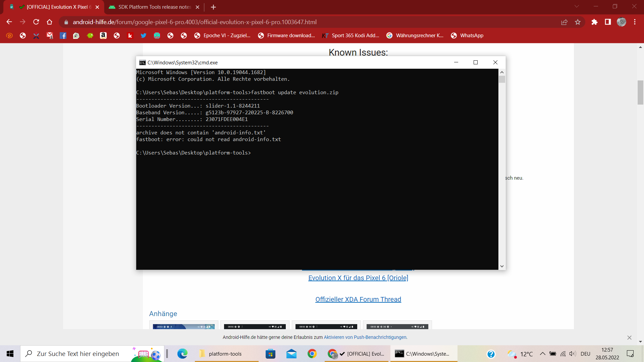Close the SDK Platform Tools tab
Image resolution: width=644 pixels, height=362 pixels.
pos(198,7)
